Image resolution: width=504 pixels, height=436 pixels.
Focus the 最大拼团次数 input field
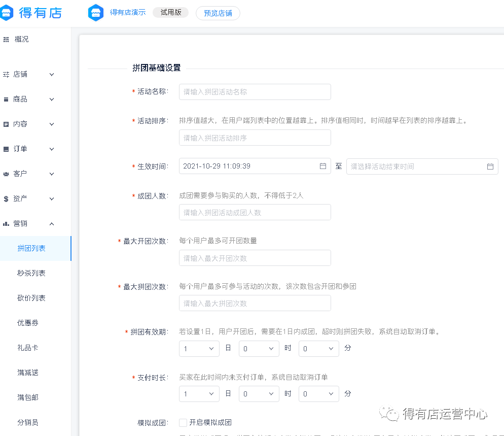tap(255, 303)
